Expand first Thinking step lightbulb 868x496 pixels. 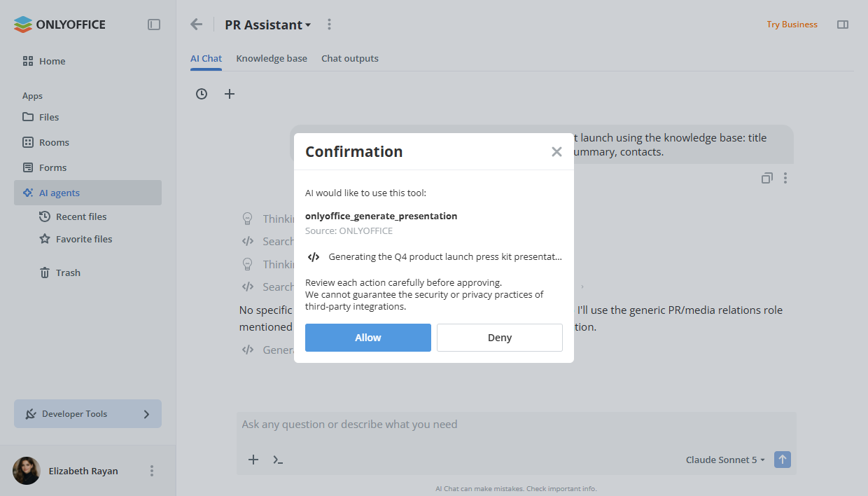(247, 219)
